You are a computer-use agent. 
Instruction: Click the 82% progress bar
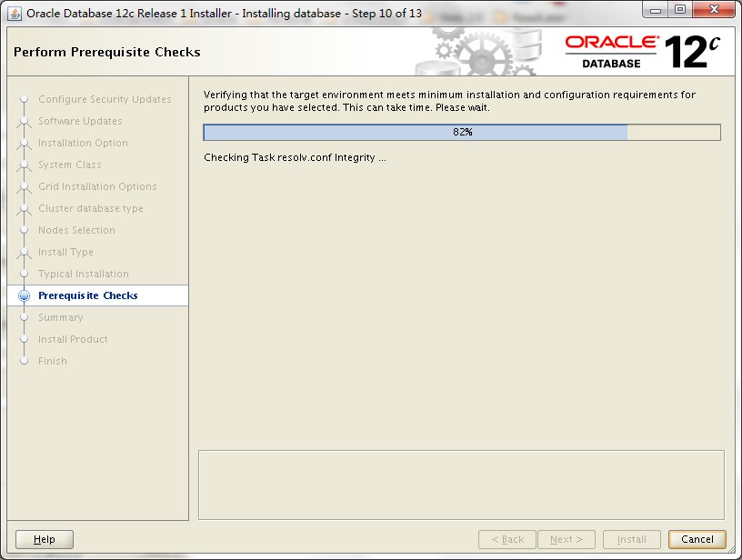pos(462,133)
